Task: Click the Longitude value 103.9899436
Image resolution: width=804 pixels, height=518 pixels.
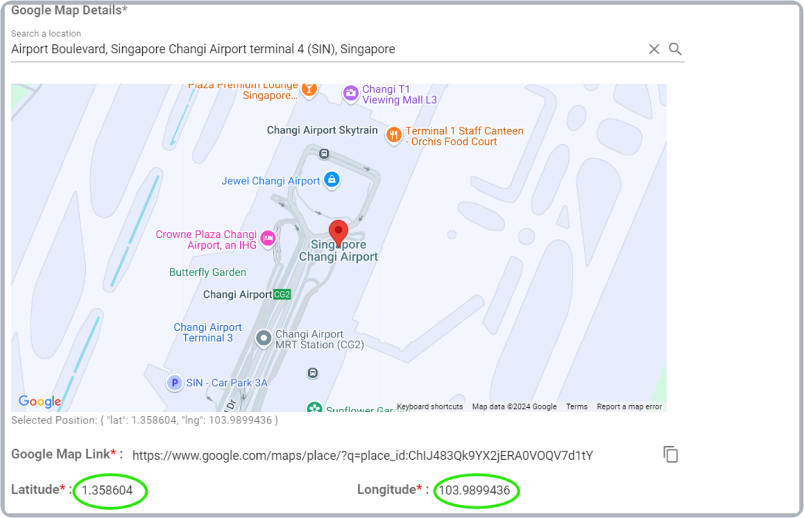Action: [474, 490]
